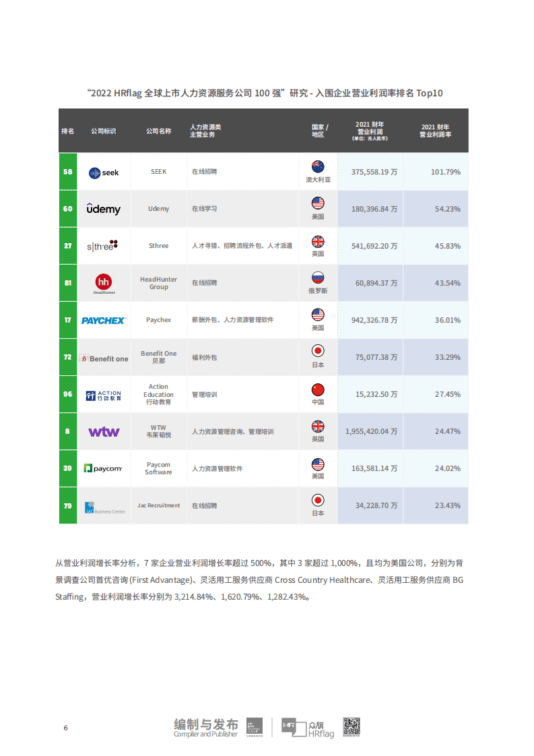Click the profit value 34,228.70 万
The width and height of the screenshot is (534, 756).
376,505
